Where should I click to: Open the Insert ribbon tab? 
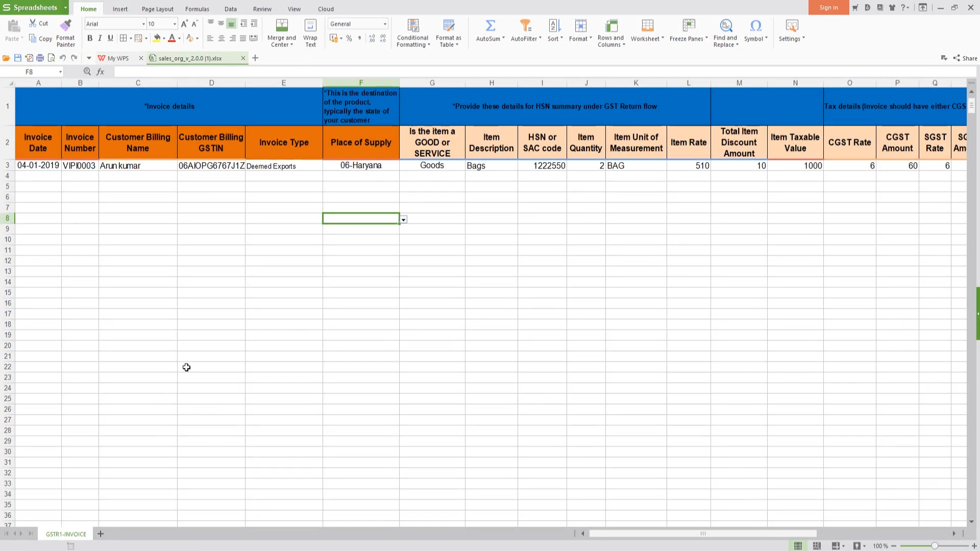[x=120, y=9]
